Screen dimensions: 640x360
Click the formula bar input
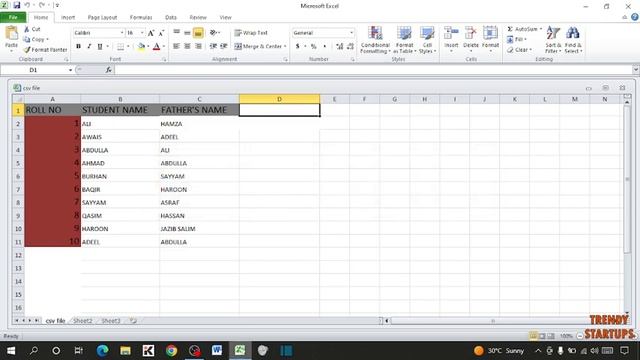[x=373, y=70]
